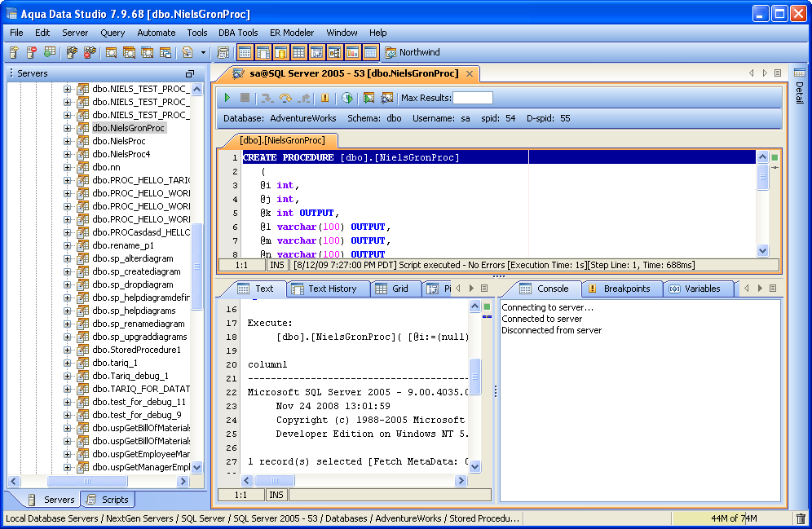Screen dimensions: 812x529
Task: Click the Step Over debugger arrow icon
Action: click(x=285, y=98)
